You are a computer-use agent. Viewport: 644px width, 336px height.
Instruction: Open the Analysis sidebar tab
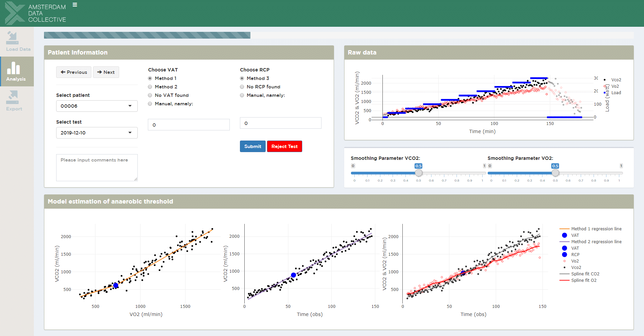pyautogui.click(x=16, y=71)
